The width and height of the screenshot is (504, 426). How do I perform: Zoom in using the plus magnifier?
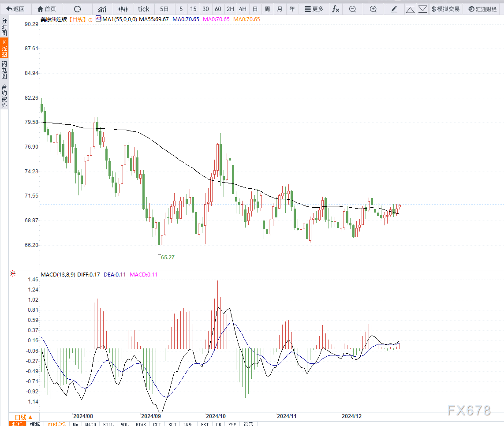click(x=373, y=9)
